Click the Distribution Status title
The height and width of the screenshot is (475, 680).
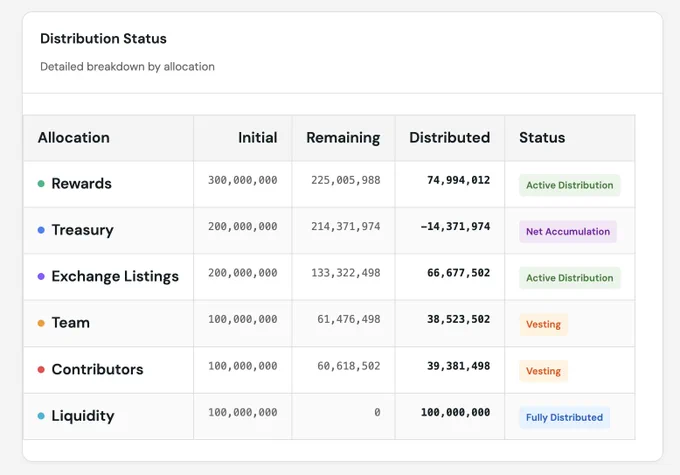point(103,39)
